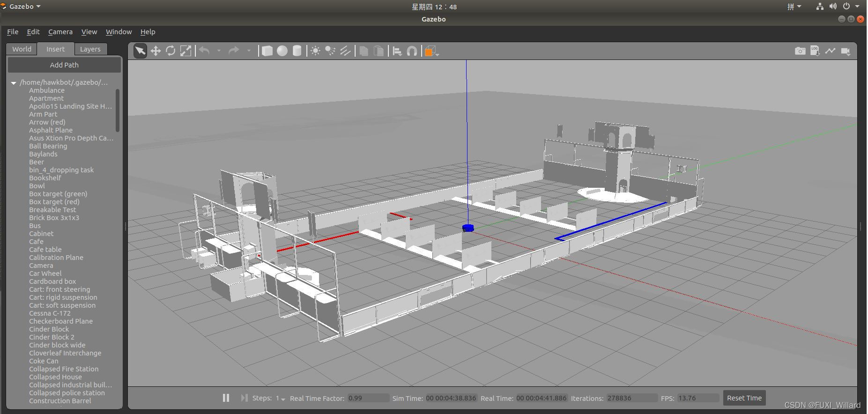Activate the selection arrow tool

click(x=140, y=51)
